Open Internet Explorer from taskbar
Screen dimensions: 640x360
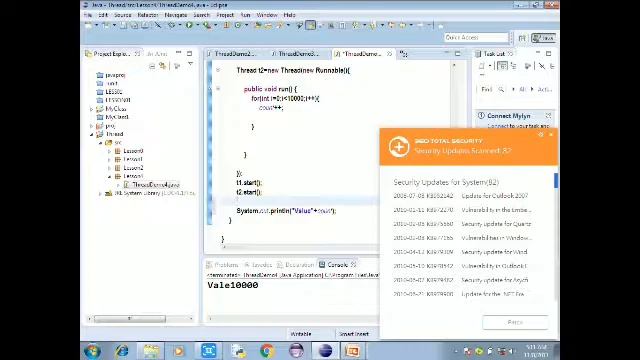coord(122,351)
